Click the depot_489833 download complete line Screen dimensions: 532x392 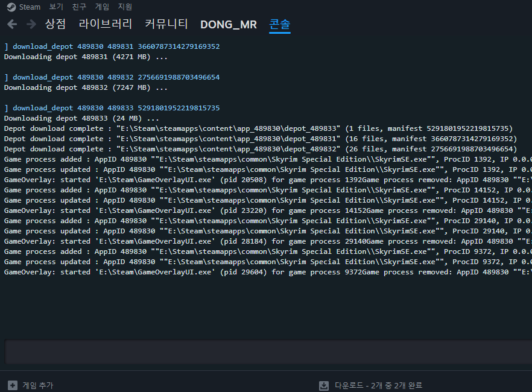[x=259, y=128]
